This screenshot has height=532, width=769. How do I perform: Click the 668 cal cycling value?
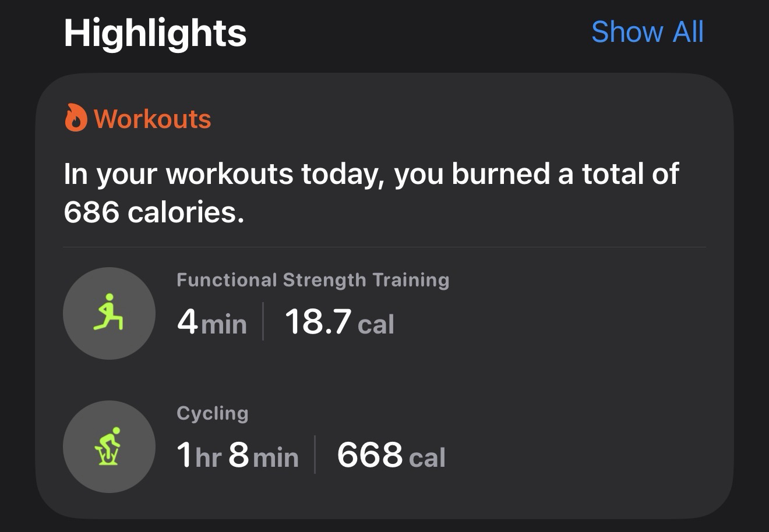pyautogui.click(x=391, y=455)
